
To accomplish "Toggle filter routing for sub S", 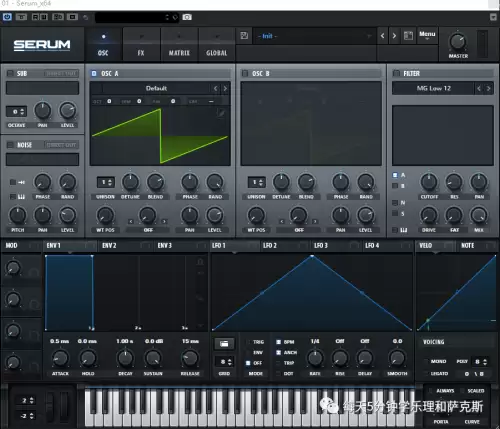I will pos(395,213).
